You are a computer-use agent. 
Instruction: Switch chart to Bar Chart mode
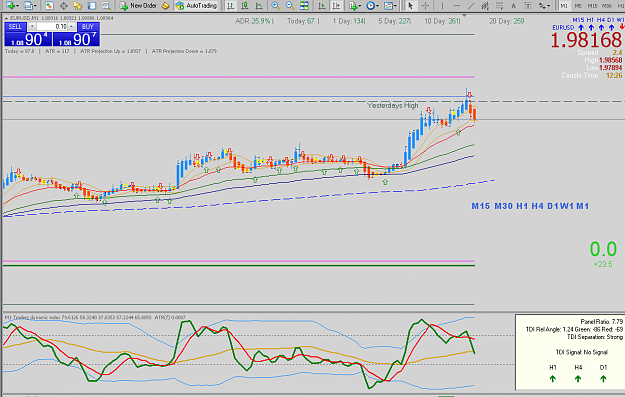[x=230, y=6]
